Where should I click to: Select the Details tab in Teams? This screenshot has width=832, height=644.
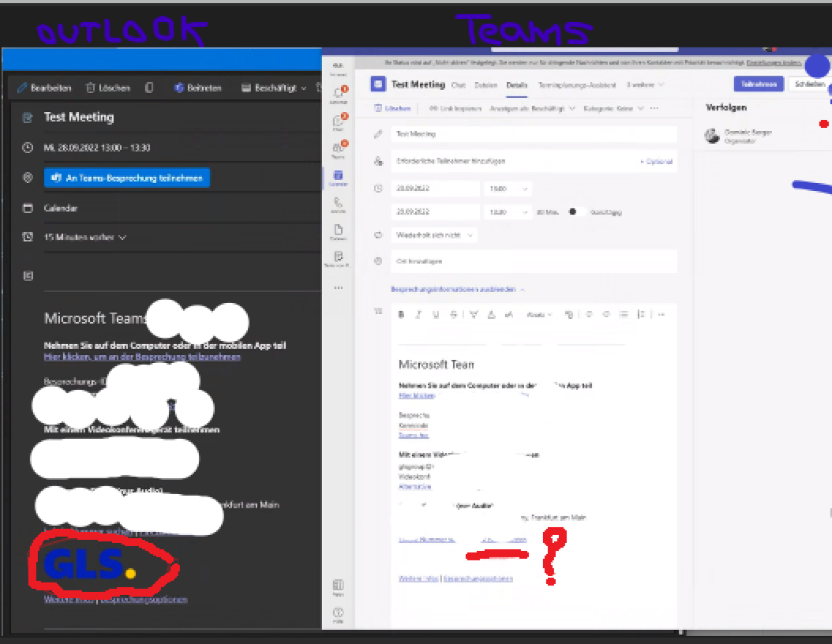[517, 85]
